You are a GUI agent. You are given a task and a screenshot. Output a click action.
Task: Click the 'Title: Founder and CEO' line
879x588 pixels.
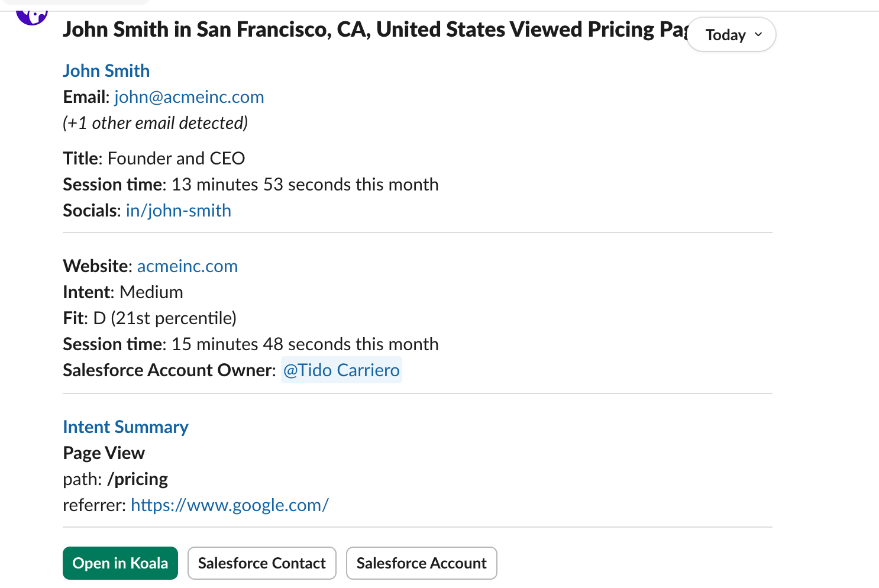tap(154, 159)
